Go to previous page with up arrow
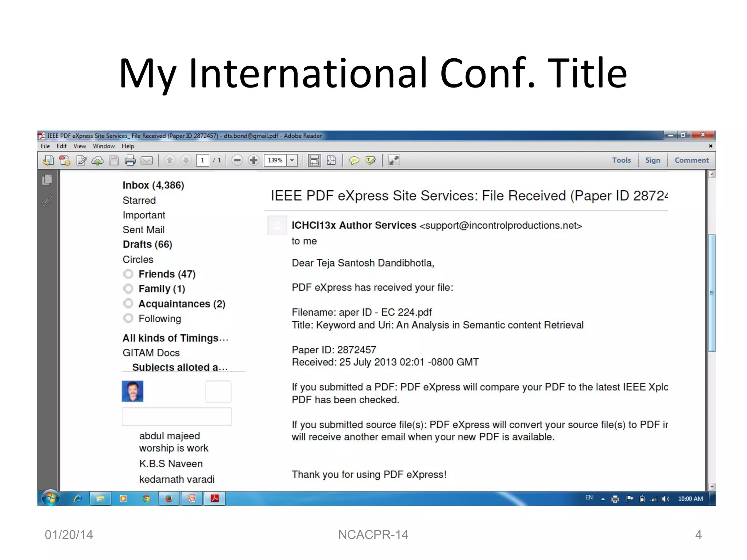This screenshot has height=560, width=747. click(x=170, y=160)
